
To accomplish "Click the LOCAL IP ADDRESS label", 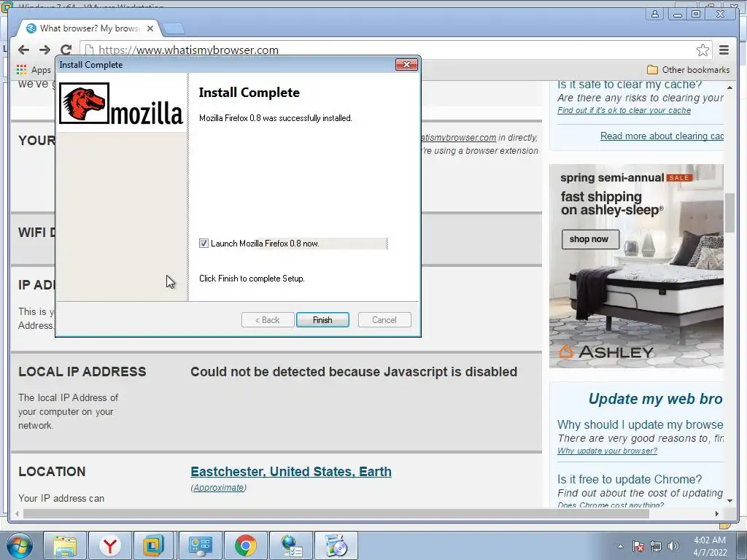I will click(82, 371).
